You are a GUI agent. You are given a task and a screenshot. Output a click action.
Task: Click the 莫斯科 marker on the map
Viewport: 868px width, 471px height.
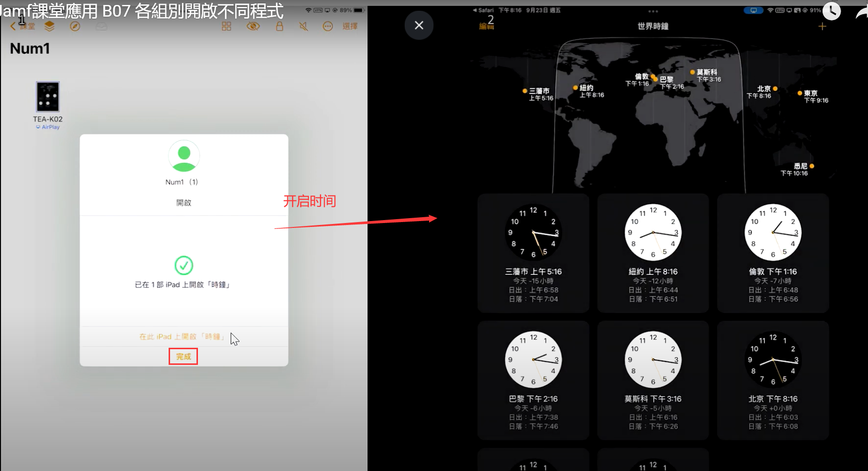693,72
